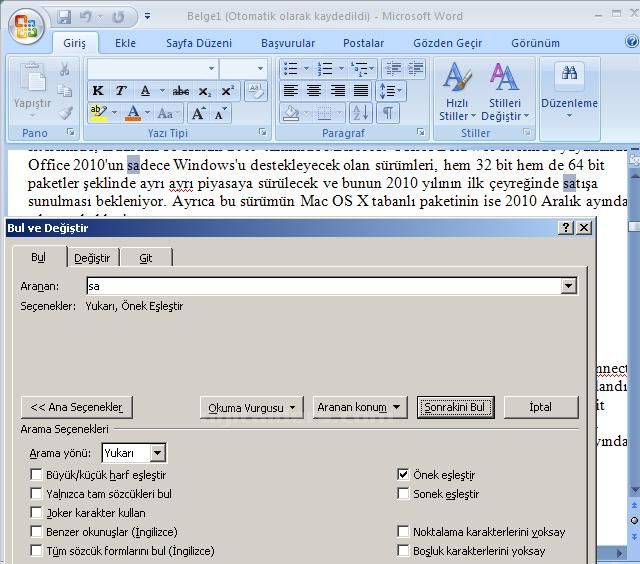This screenshot has height=564, width=640.
Task: Open dialog help question mark button
Action: coord(566,228)
